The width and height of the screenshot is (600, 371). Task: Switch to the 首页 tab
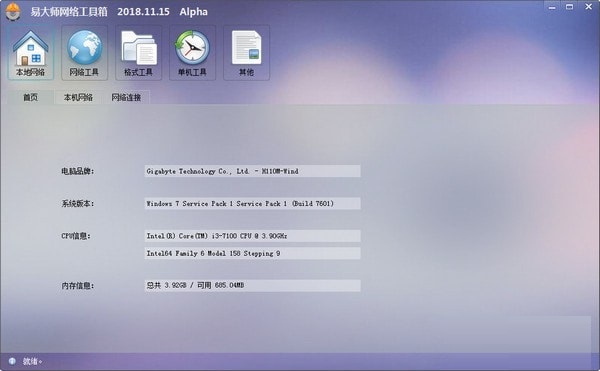(30, 98)
